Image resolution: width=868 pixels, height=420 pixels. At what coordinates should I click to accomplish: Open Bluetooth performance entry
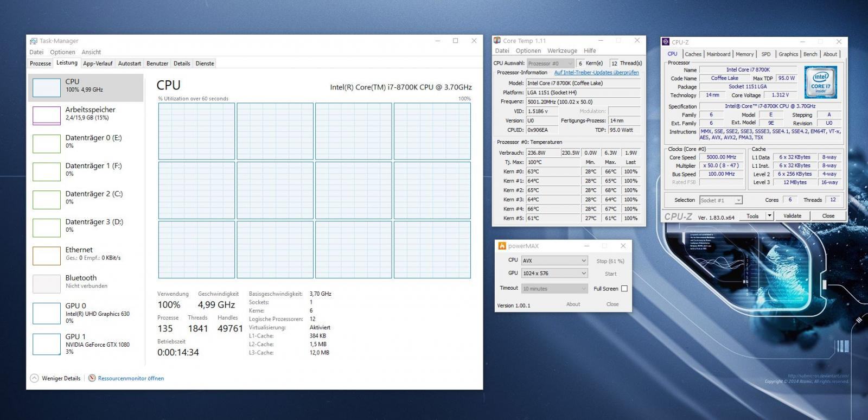pyautogui.click(x=86, y=282)
